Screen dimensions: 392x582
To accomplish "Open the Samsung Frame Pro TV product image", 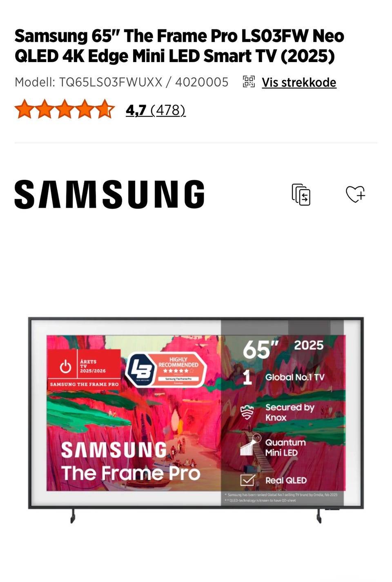I will coord(196,420).
